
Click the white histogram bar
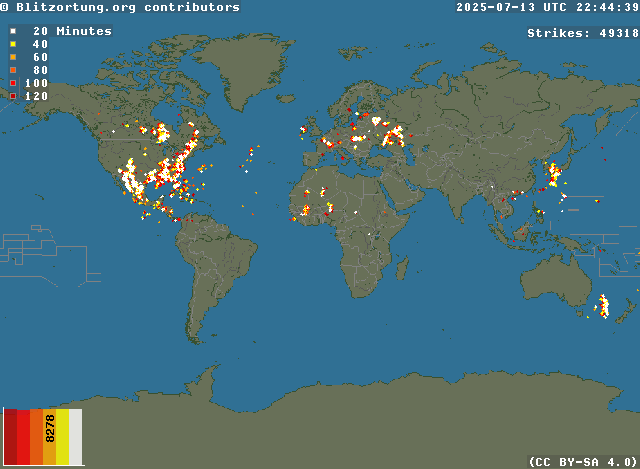[x=76, y=437]
